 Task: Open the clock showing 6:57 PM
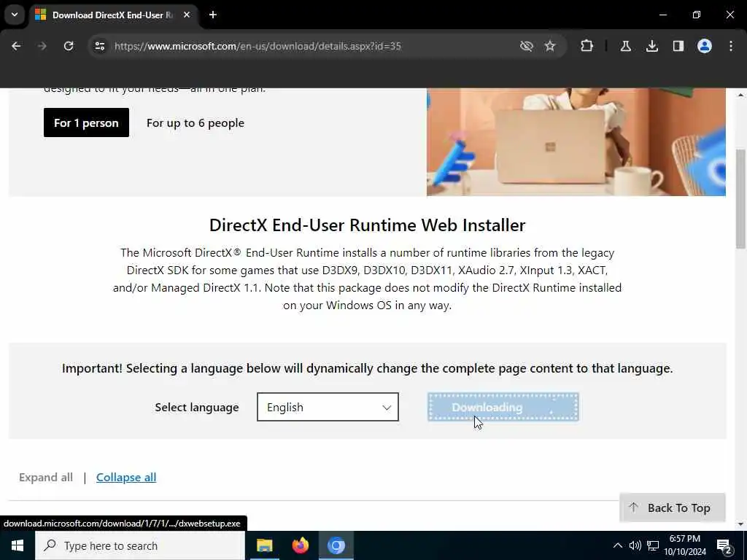[x=685, y=545]
